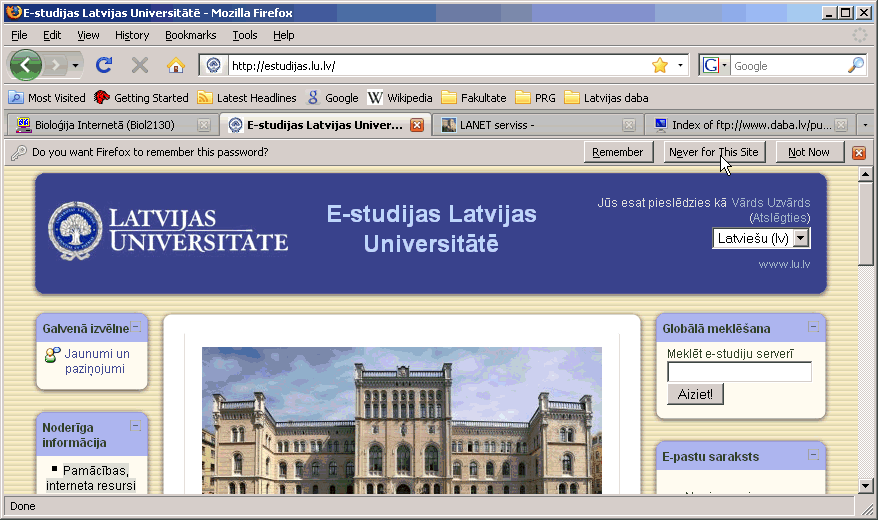Image resolution: width=878 pixels, height=520 pixels.
Task: Close the Index of ftp tab
Action: click(x=841, y=125)
